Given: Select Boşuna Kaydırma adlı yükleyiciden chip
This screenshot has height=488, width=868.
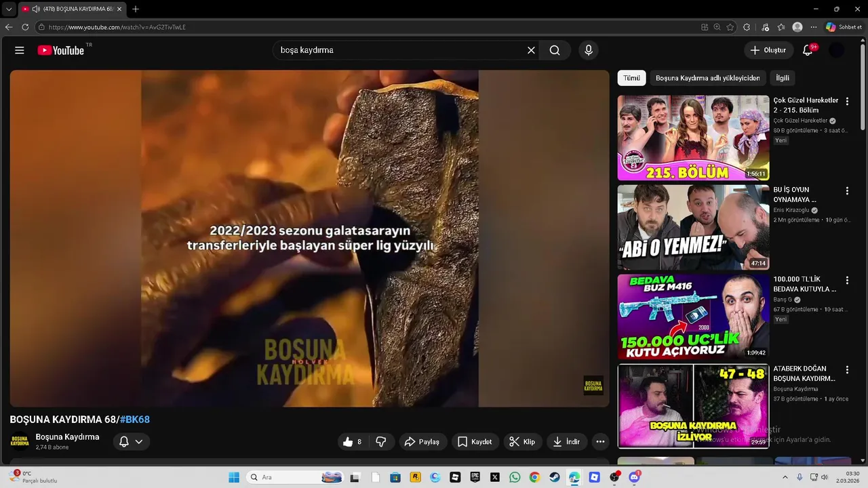Looking at the screenshot, I should coord(707,78).
